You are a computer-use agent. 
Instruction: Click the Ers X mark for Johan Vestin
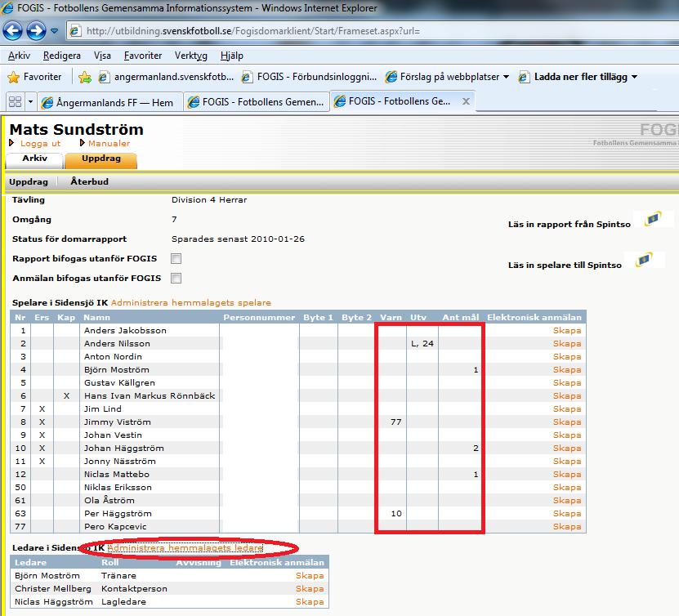click(42, 435)
